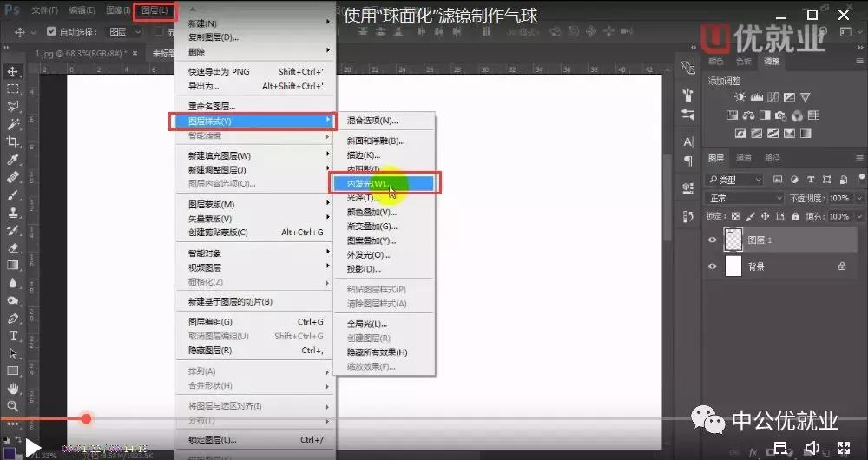Hide the 背景 layer with eye icon
The width and height of the screenshot is (868, 460).
click(712, 266)
